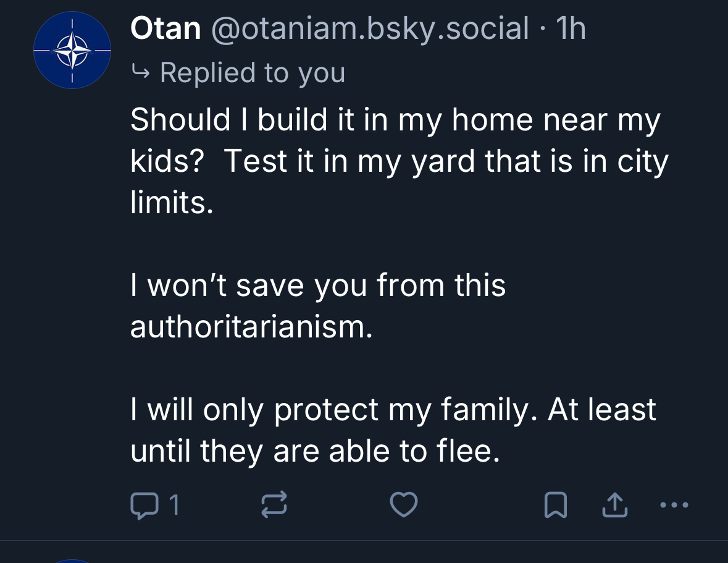Tap the 'Replied to you' label
The image size is (728, 563).
pyautogui.click(x=252, y=73)
